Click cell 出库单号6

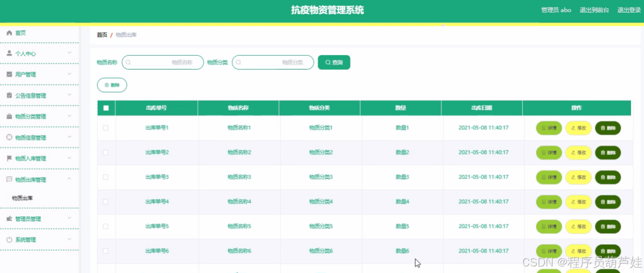tap(157, 251)
